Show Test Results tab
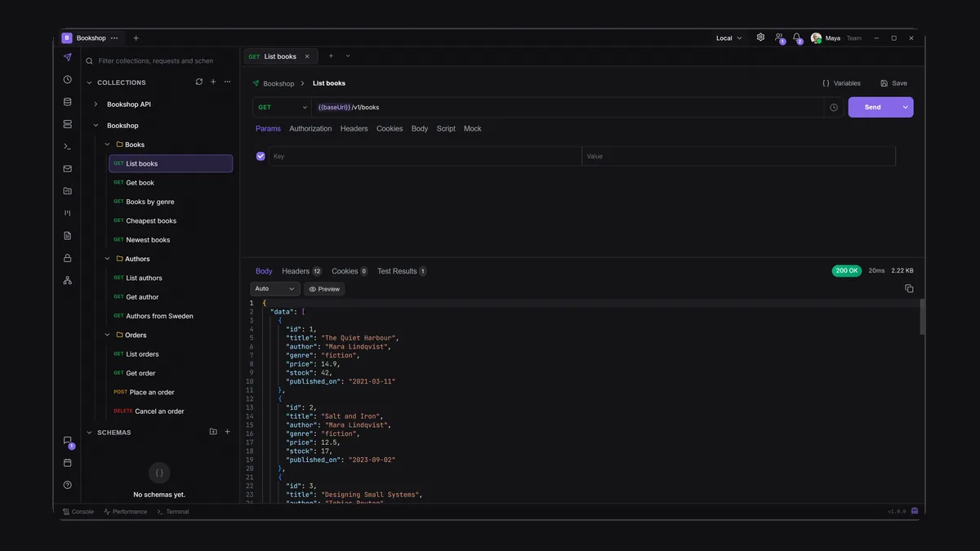Screen dimensions: 980x551 pos(402,271)
